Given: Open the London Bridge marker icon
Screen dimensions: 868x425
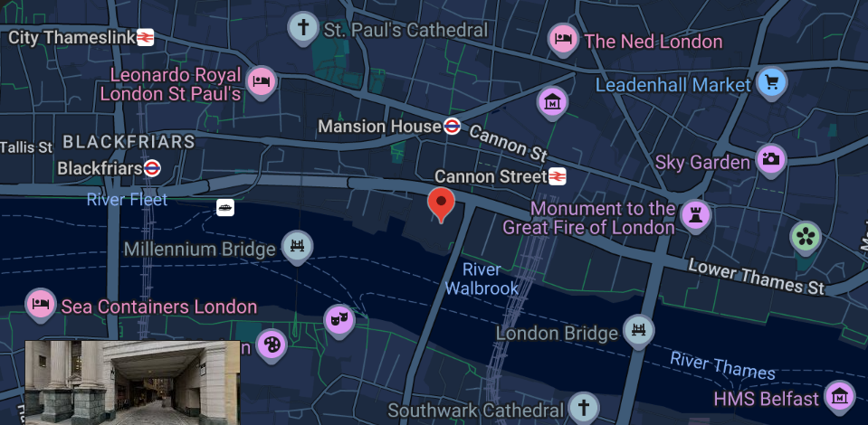Looking at the screenshot, I should coord(639,331).
